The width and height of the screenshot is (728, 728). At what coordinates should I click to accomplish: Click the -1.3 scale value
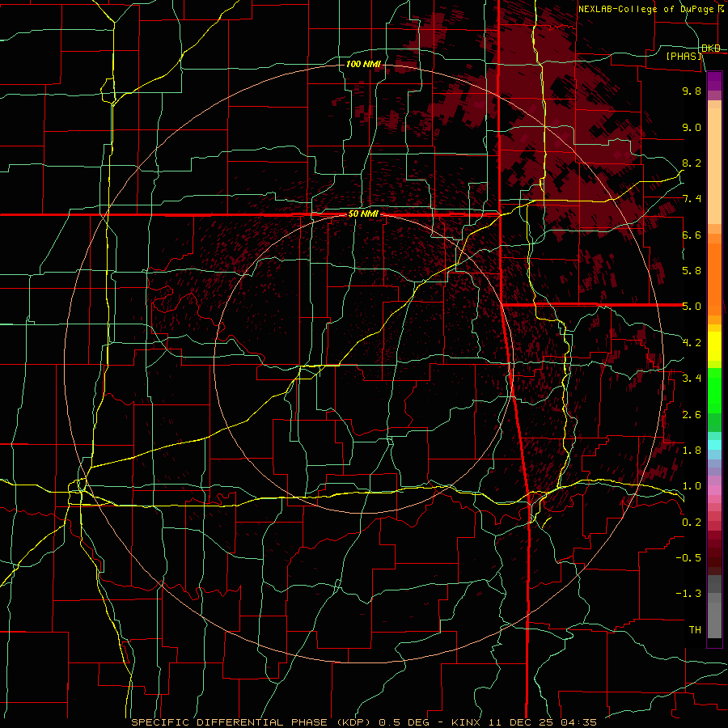(x=688, y=594)
